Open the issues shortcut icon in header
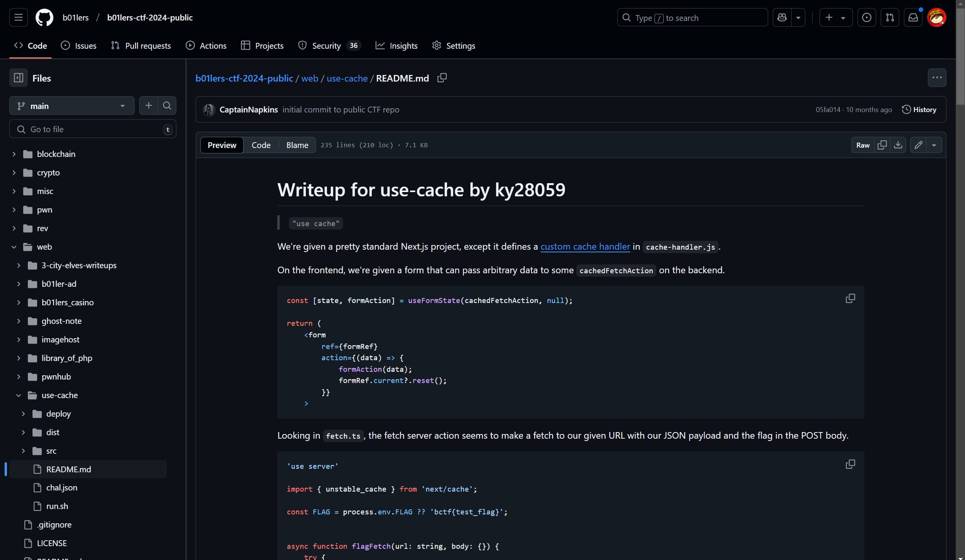This screenshot has height=560, width=965. [x=867, y=17]
